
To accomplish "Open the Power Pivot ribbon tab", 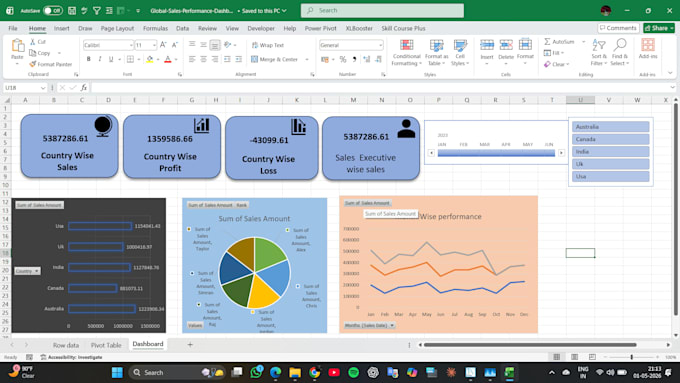I will pos(320,28).
